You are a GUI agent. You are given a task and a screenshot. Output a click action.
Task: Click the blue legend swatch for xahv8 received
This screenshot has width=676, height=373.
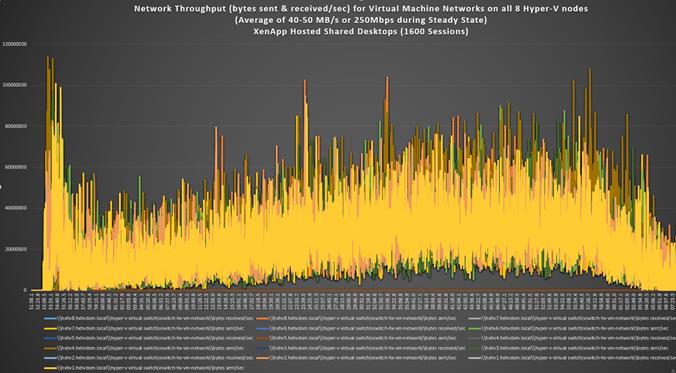tap(50, 319)
